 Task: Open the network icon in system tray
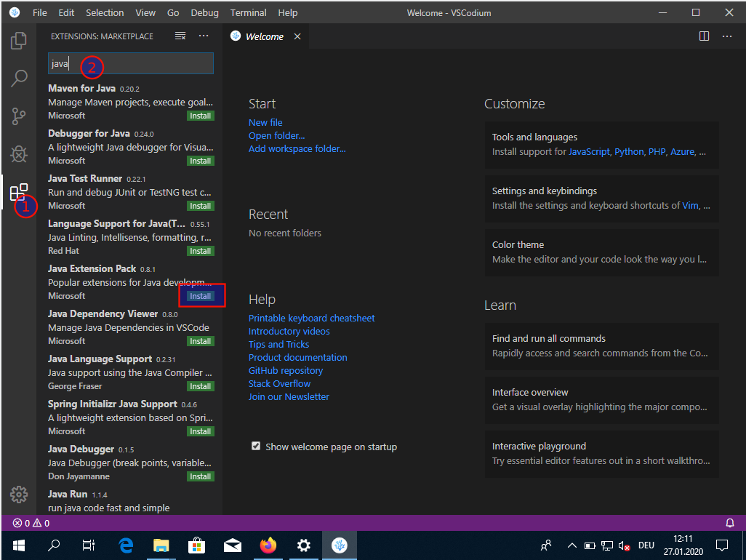point(606,545)
